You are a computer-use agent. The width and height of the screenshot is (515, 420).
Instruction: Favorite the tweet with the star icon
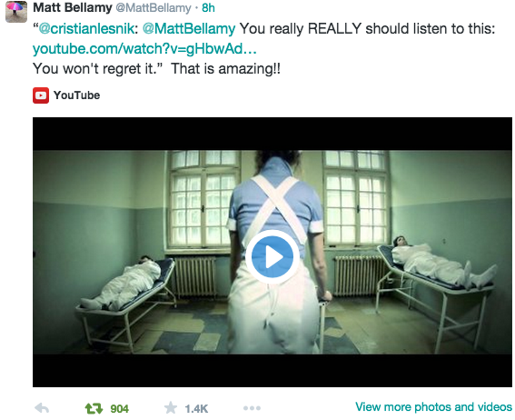[x=170, y=408]
